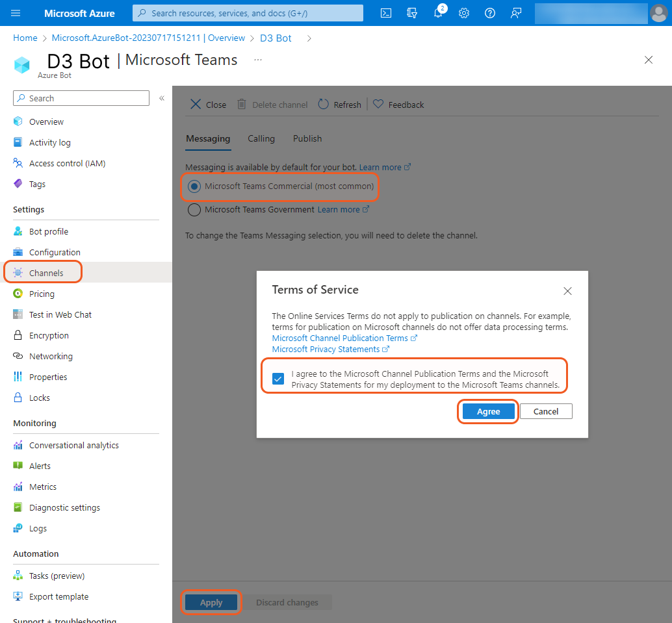This screenshot has width=672, height=623.
Task: Open Export template under Automation
Action: (x=58, y=596)
